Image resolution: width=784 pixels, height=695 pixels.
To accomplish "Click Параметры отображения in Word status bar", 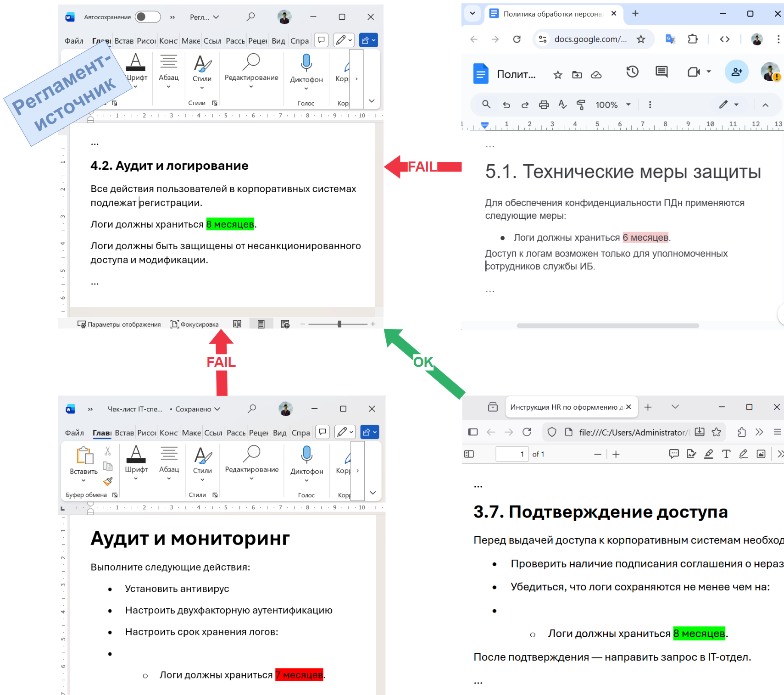I will coord(120,324).
